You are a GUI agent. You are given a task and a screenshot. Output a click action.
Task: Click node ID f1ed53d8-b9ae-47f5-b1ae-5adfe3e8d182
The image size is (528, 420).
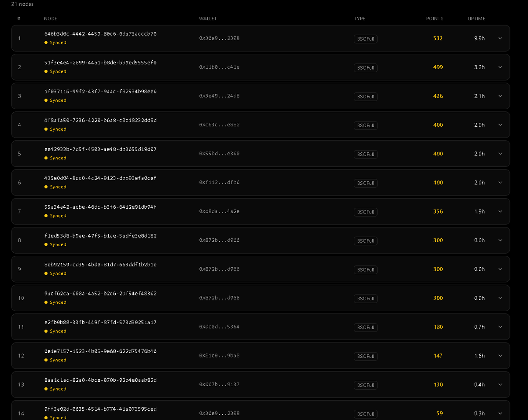point(100,236)
